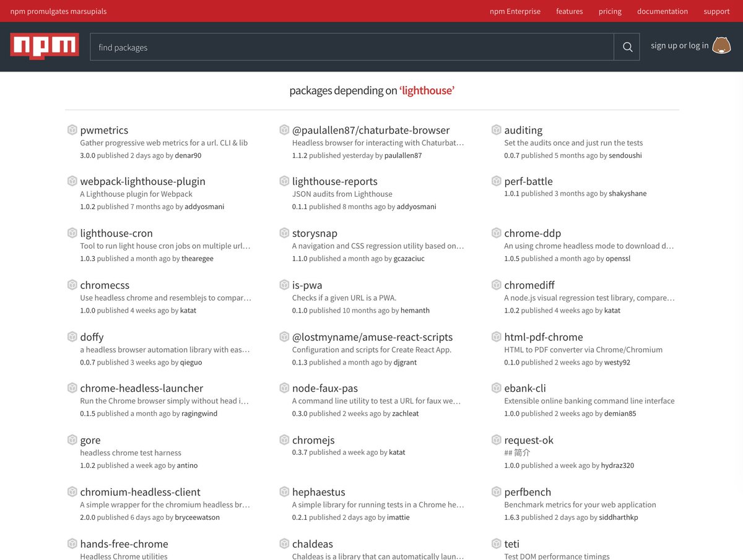Open the documentation nav item

pyautogui.click(x=663, y=11)
